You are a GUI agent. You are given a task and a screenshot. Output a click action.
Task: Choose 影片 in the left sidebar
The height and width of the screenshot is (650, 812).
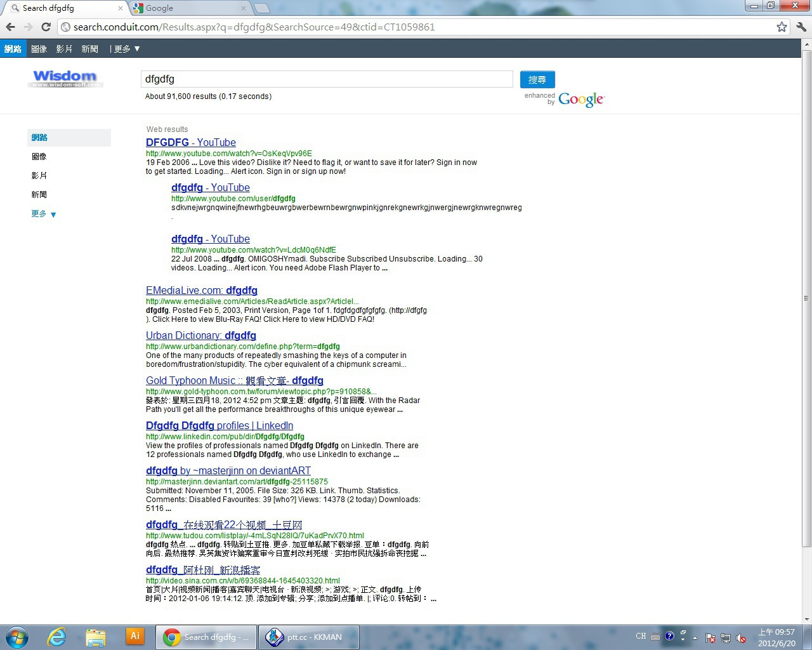point(39,176)
